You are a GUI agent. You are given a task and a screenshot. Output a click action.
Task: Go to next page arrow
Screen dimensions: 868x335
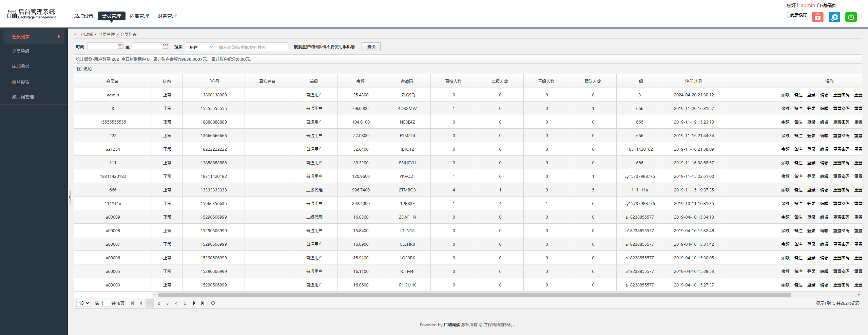coord(194,303)
